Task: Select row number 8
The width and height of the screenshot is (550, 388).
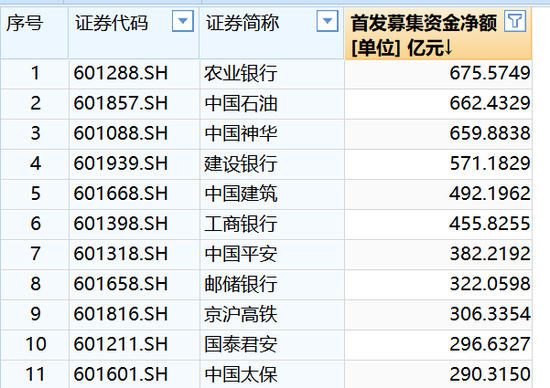Action: click(x=35, y=284)
